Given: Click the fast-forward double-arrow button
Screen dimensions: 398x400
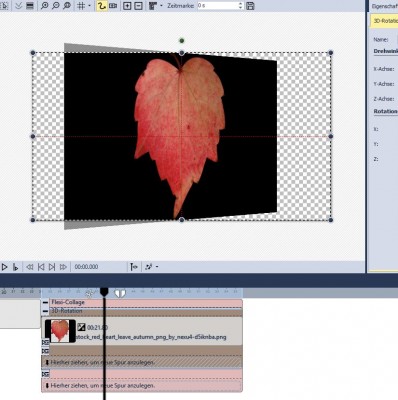Looking at the screenshot, I should (63, 267).
